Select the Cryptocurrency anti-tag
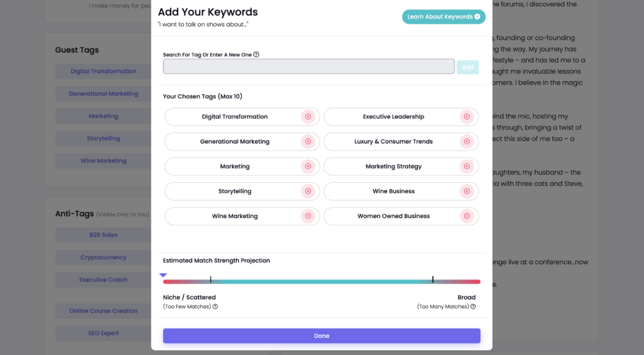 [103, 257]
